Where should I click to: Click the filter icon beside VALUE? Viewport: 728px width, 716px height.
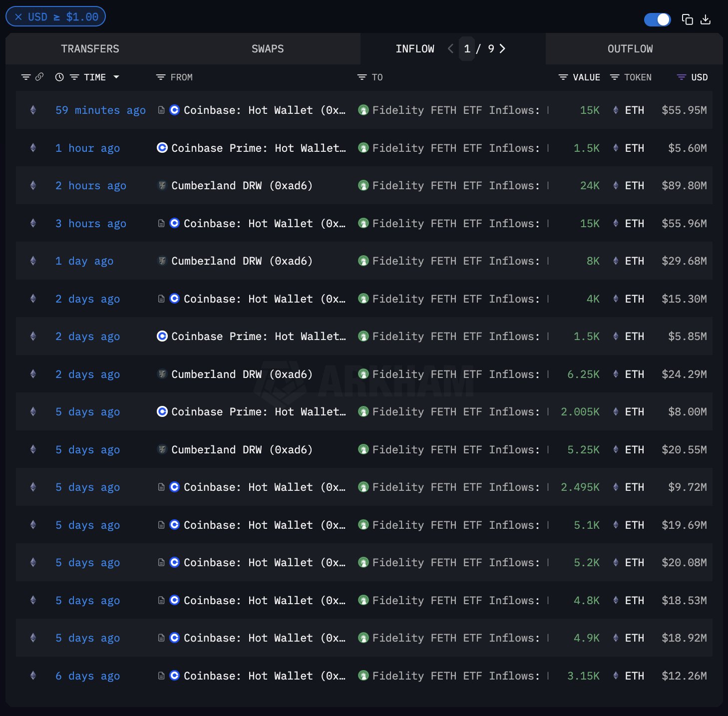tap(563, 77)
